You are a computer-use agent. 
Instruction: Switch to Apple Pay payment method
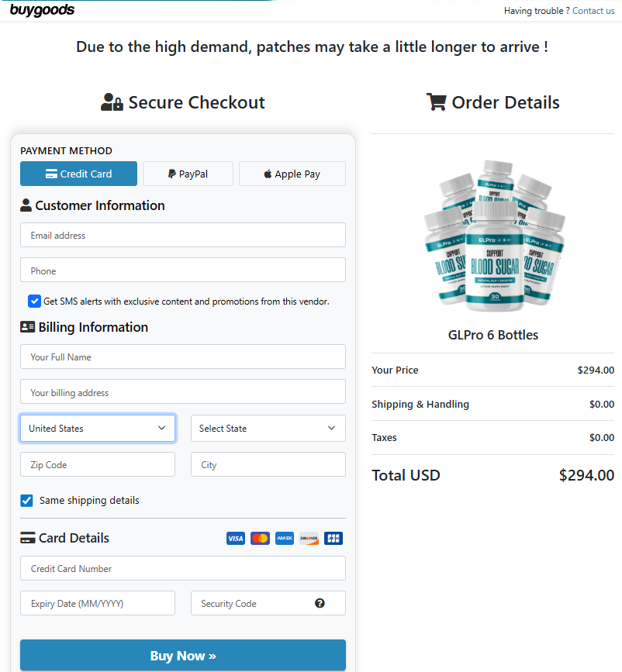tap(292, 174)
